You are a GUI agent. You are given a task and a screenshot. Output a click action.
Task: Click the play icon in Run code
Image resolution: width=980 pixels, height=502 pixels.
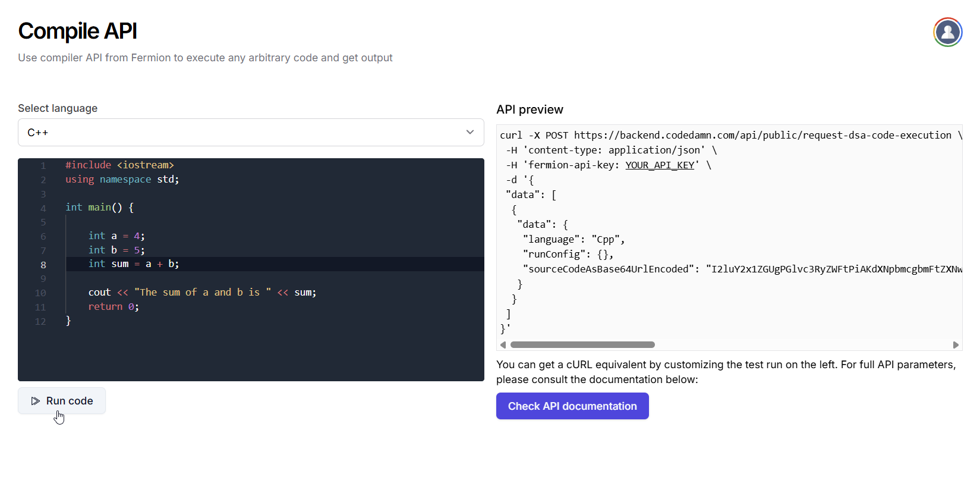pyautogui.click(x=36, y=401)
